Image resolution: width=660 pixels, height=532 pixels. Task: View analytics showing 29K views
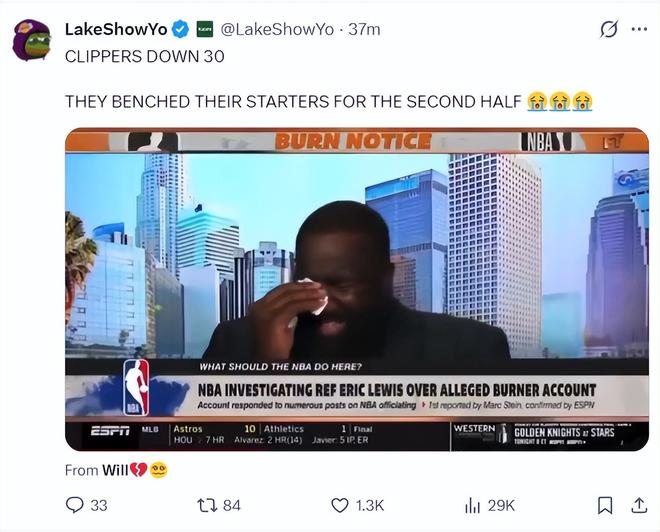pyautogui.click(x=490, y=505)
